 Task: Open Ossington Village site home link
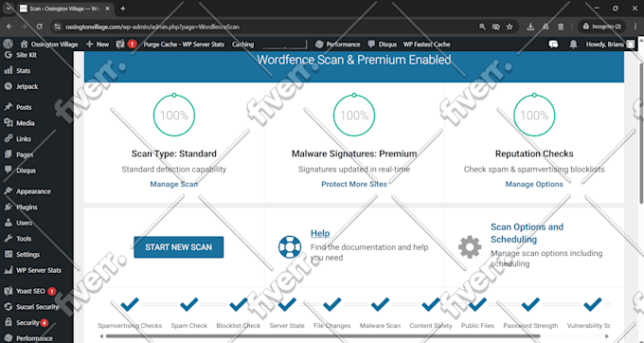tap(49, 45)
